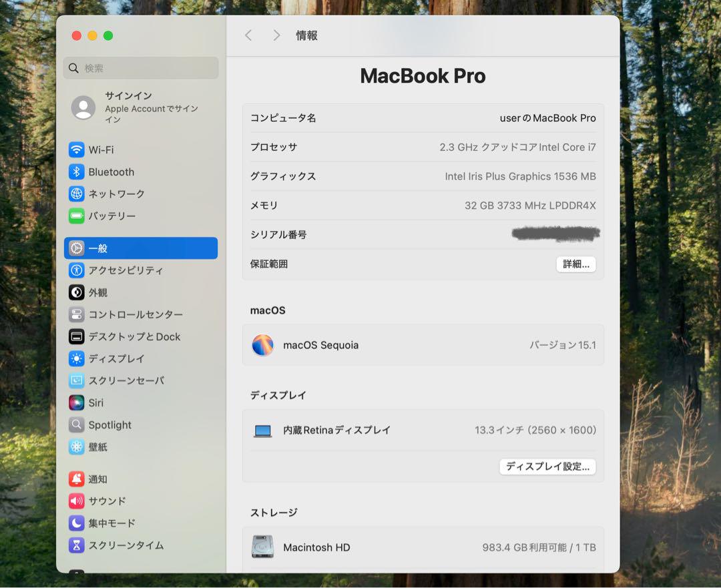The image size is (721, 588).
Task: Click the macOS Sequoia name text
Action: (x=321, y=345)
